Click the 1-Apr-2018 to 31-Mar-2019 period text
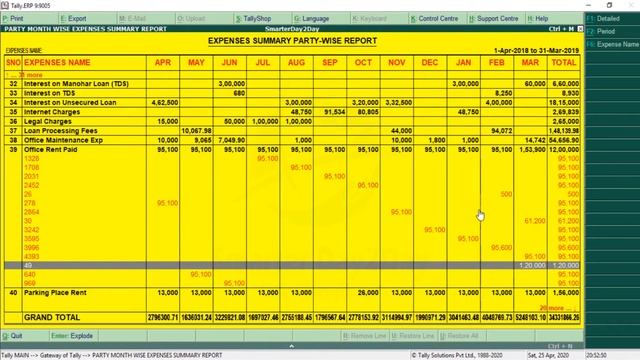The width and height of the screenshot is (640, 360). (x=536, y=51)
